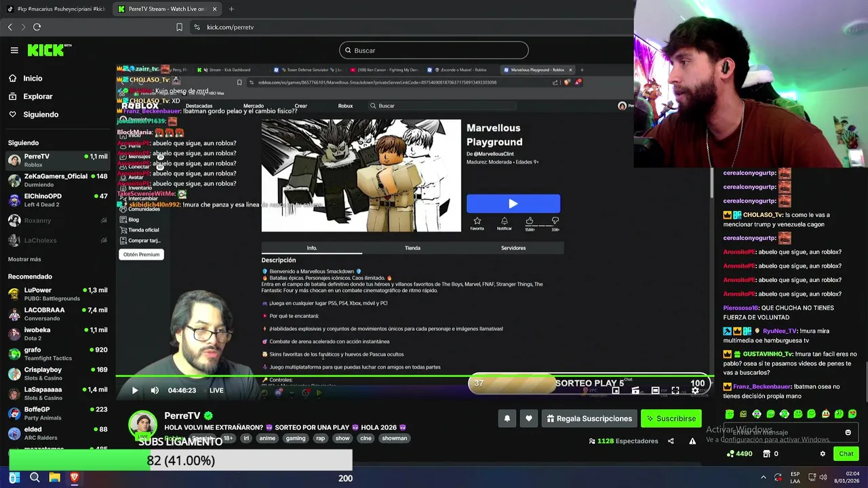This screenshot has height=488, width=868.
Task: Select the PerreTV Stream browser tab
Action: click(x=166, y=9)
